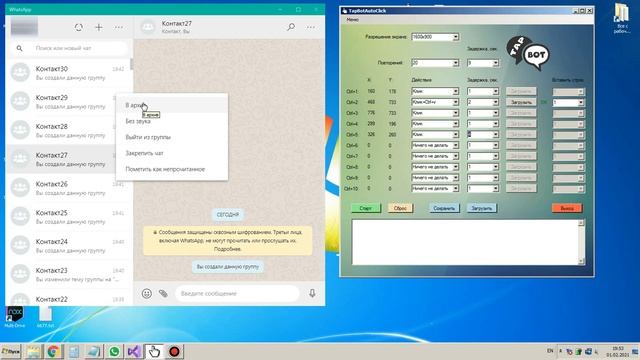
Task: Click the Nox Multi-Drive desktop shortcut
Action: tap(15, 317)
